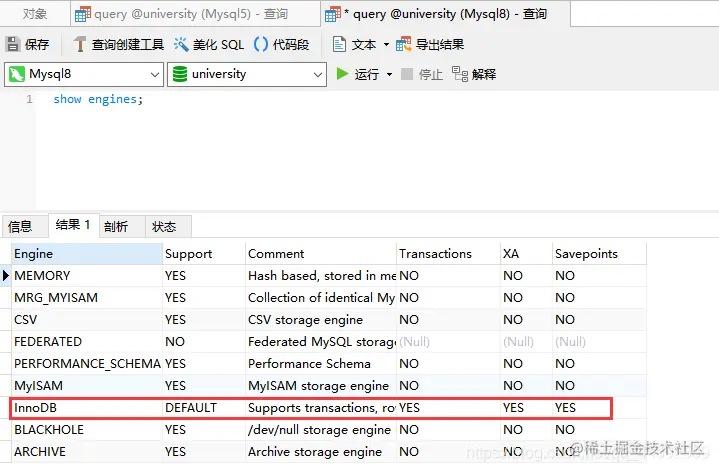Click the Beautify SQL wand icon

(x=181, y=44)
